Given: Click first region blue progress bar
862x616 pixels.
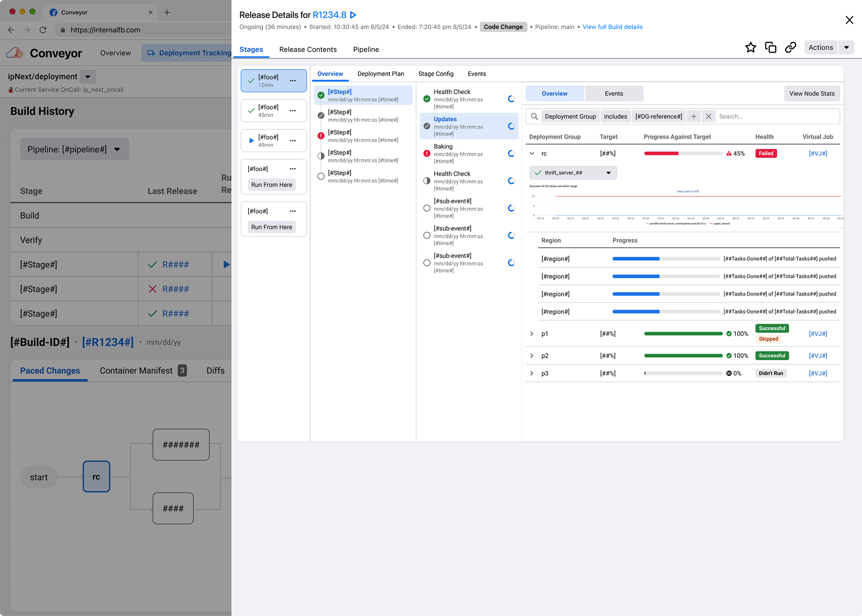Looking at the screenshot, I should [x=666, y=259].
